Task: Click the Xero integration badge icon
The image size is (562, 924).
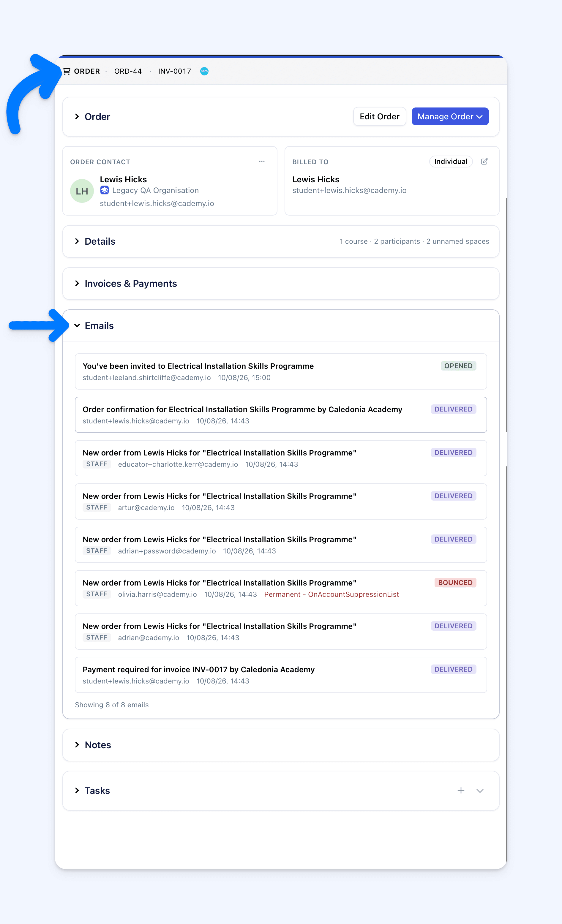Action: coord(204,71)
